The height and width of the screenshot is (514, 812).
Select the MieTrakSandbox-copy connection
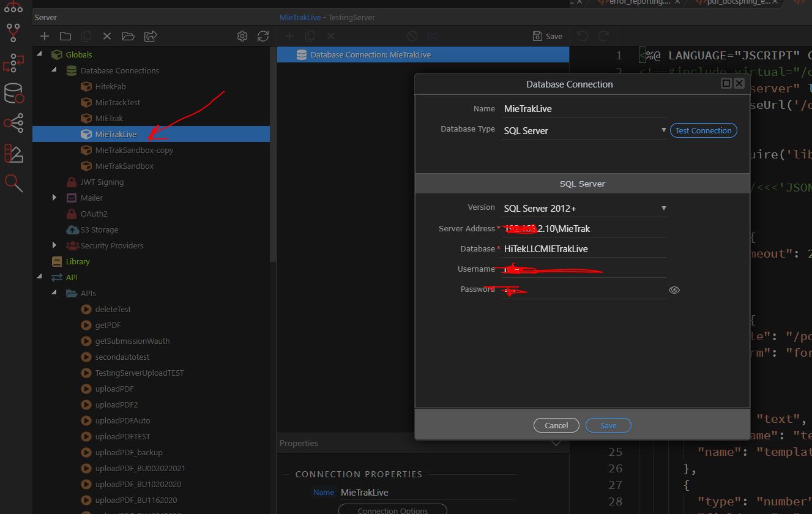coord(134,150)
